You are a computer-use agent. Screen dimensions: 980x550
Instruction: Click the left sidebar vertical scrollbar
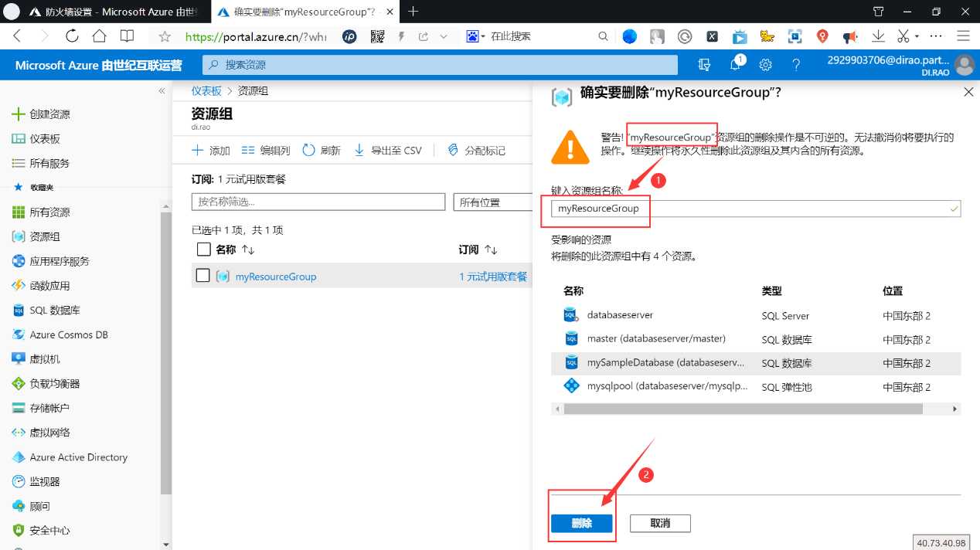(165, 351)
